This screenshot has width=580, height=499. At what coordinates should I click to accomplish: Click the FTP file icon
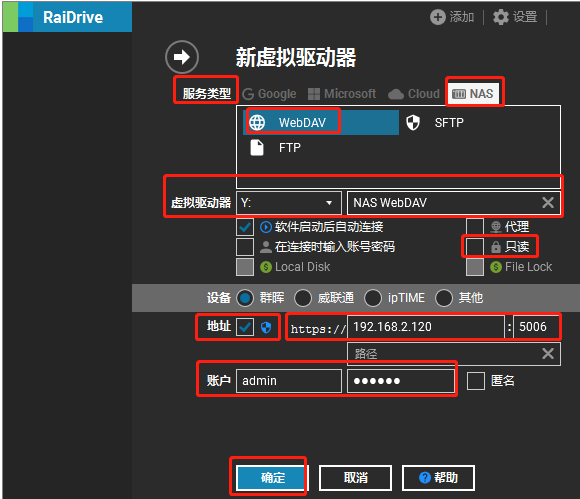pos(257,148)
